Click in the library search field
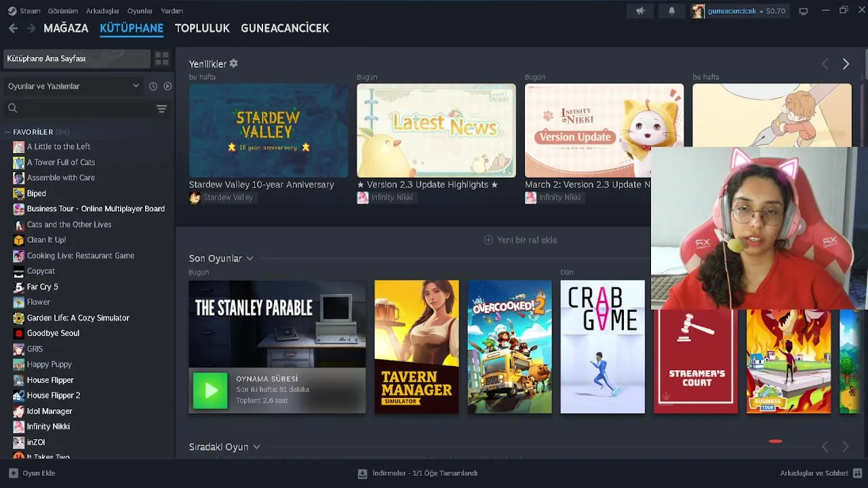The width and height of the screenshot is (868, 488). click(86, 108)
